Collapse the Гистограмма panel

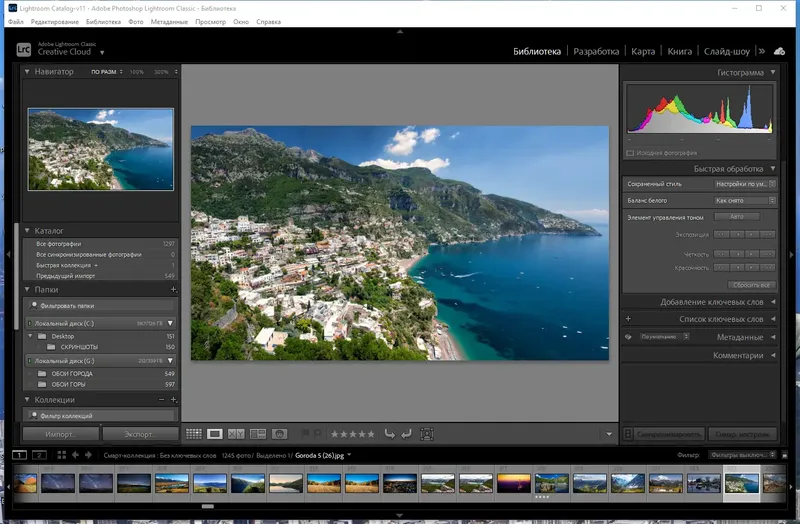(771, 73)
